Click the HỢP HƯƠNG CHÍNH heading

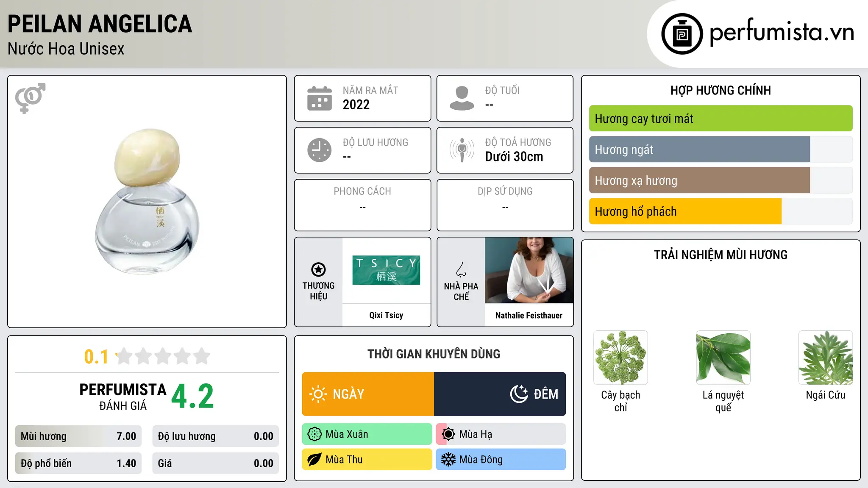pos(721,90)
